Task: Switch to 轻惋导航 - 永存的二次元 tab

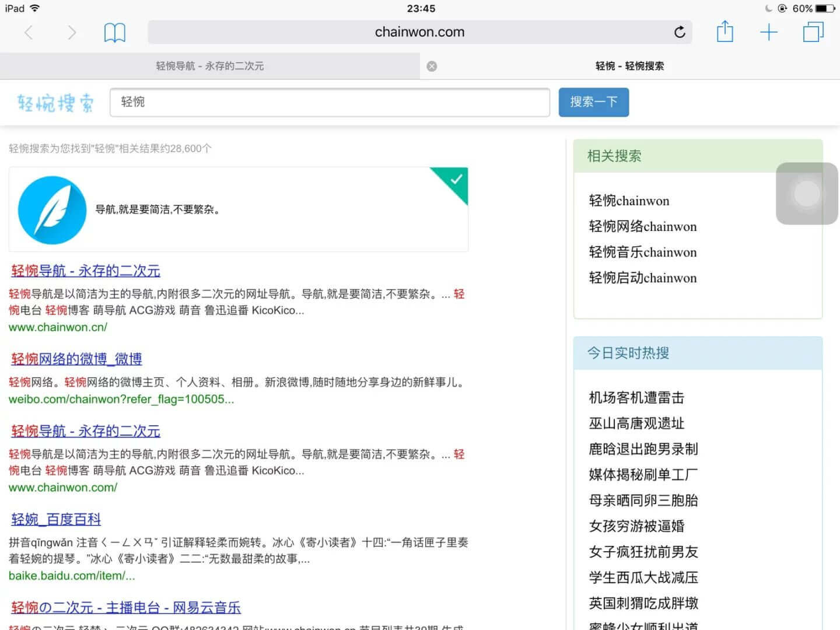Action: point(210,66)
